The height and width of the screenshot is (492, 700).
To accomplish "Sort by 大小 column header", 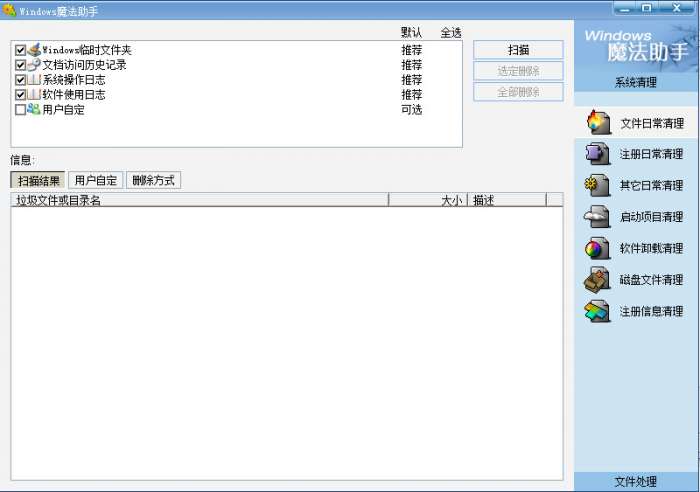I will [428, 200].
